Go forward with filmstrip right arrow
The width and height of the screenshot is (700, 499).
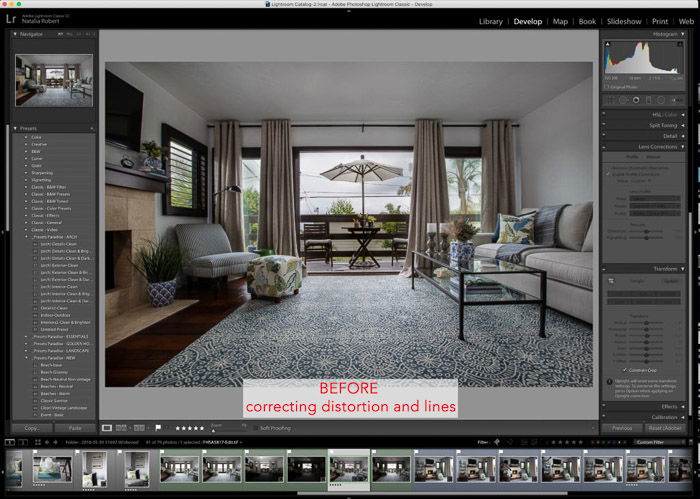[x=55, y=442]
